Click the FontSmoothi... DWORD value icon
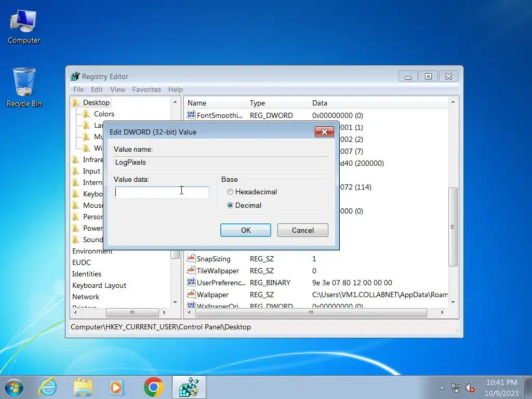The height and width of the screenshot is (399, 532). coord(191,115)
